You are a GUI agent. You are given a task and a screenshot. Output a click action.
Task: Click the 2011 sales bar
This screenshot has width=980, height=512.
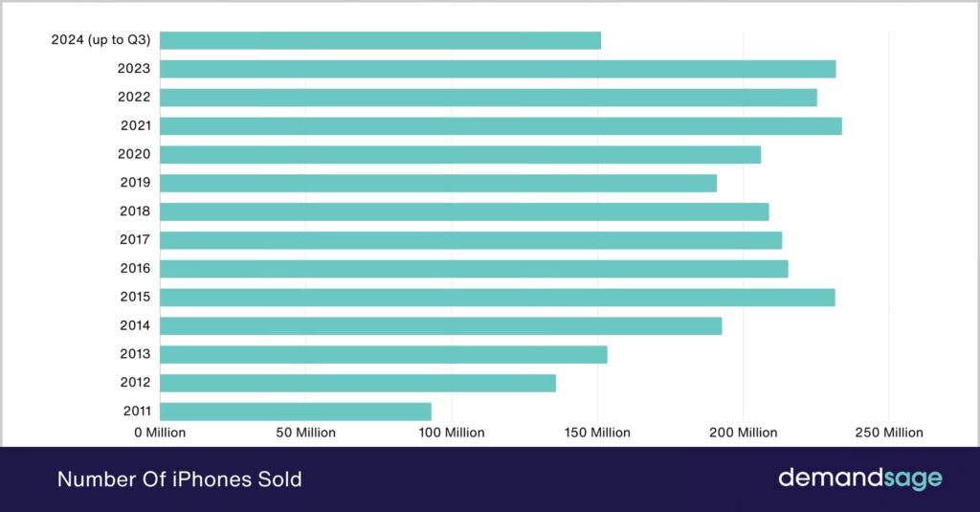[296, 412]
